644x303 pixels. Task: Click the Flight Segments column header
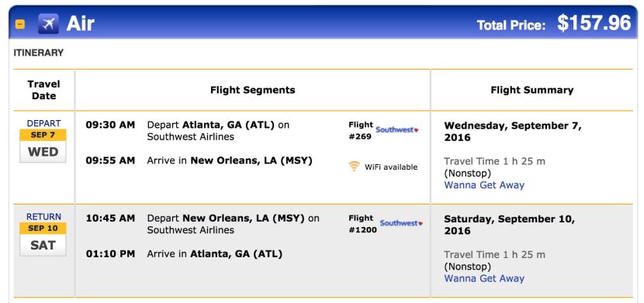(253, 90)
